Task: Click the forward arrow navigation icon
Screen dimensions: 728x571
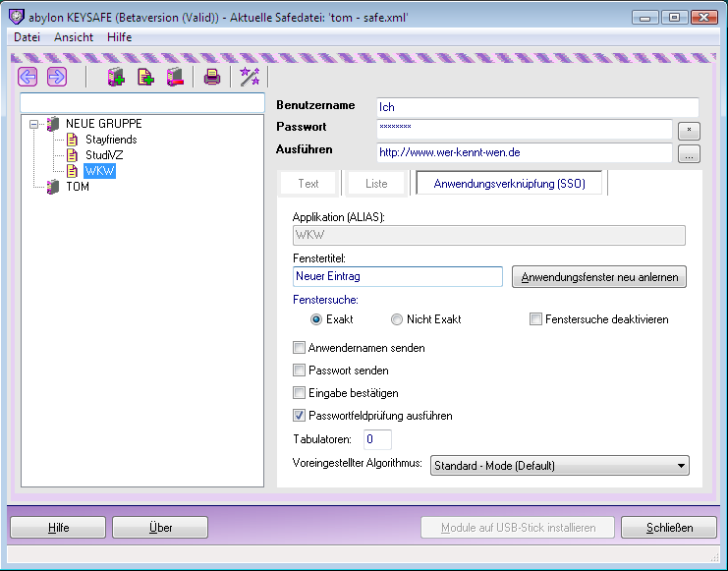Action: [57, 77]
